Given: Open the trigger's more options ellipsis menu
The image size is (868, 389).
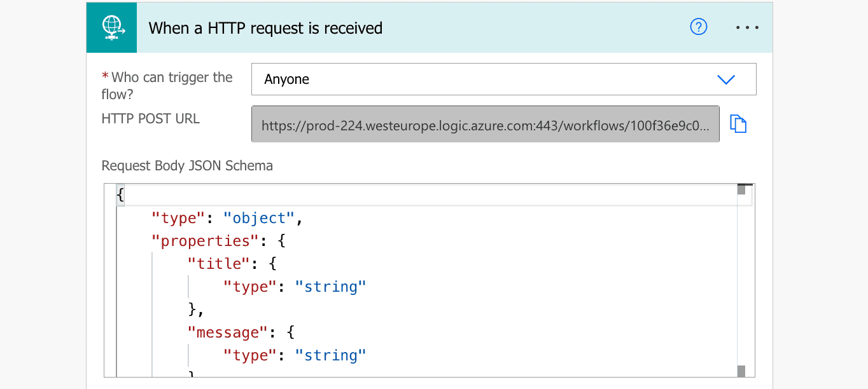Looking at the screenshot, I should click(746, 28).
